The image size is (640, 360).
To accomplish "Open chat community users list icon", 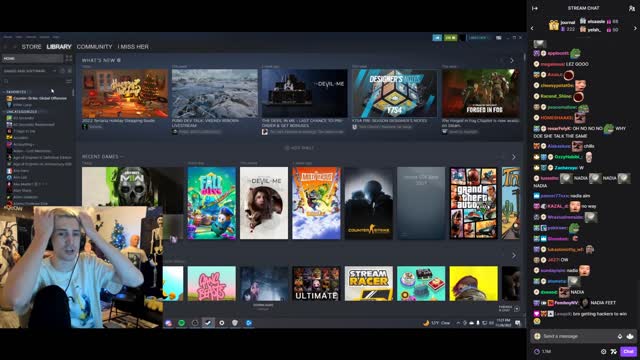I will point(632,8).
